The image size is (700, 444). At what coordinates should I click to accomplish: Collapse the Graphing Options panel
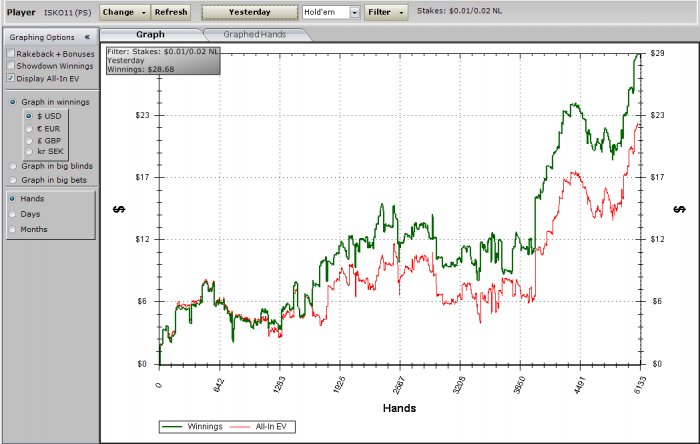[x=87, y=37]
